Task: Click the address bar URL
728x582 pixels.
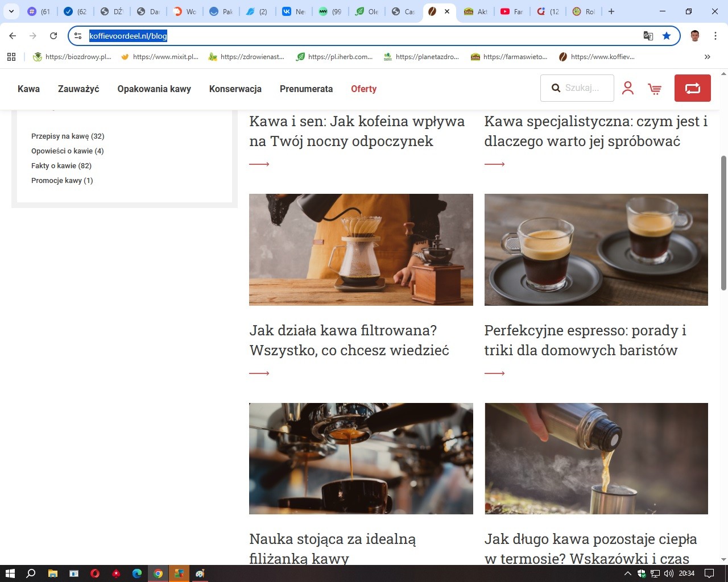Action: point(129,36)
